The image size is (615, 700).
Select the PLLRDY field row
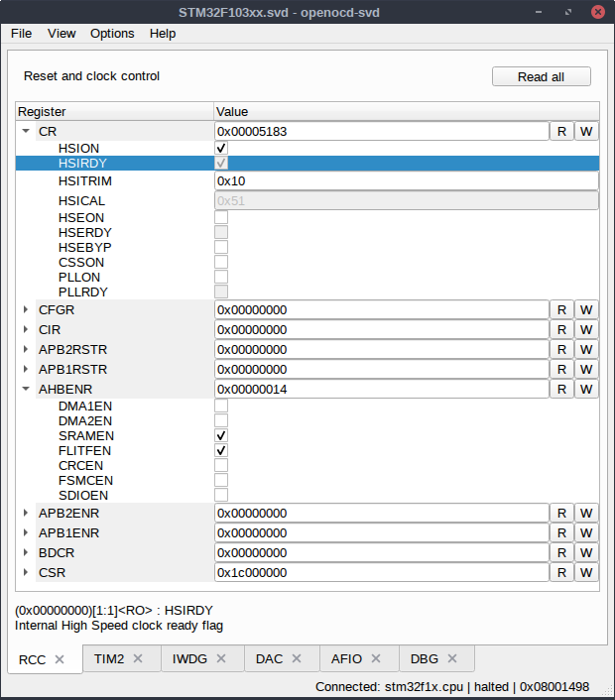(307, 292)
